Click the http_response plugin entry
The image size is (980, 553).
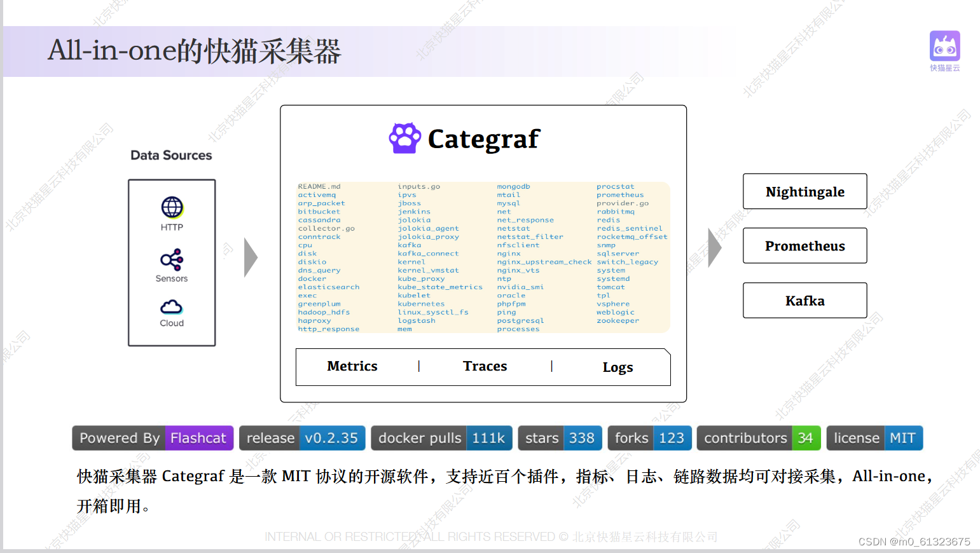tap(329, 329)
